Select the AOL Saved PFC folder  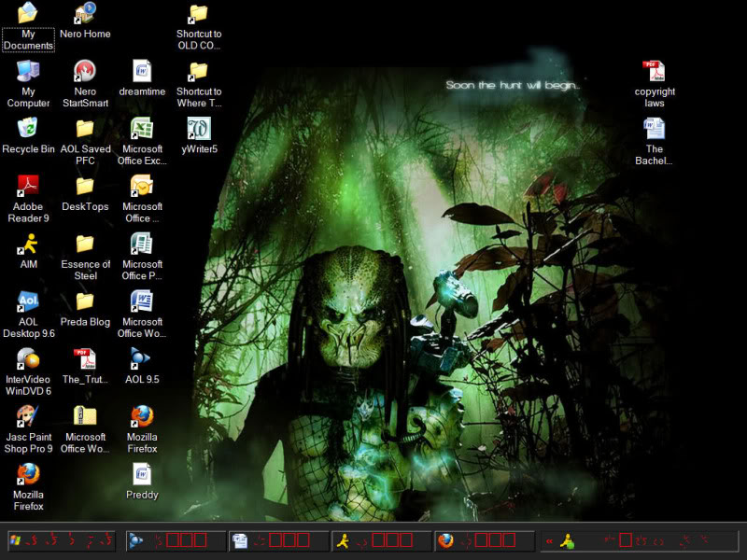click(85, 142)
